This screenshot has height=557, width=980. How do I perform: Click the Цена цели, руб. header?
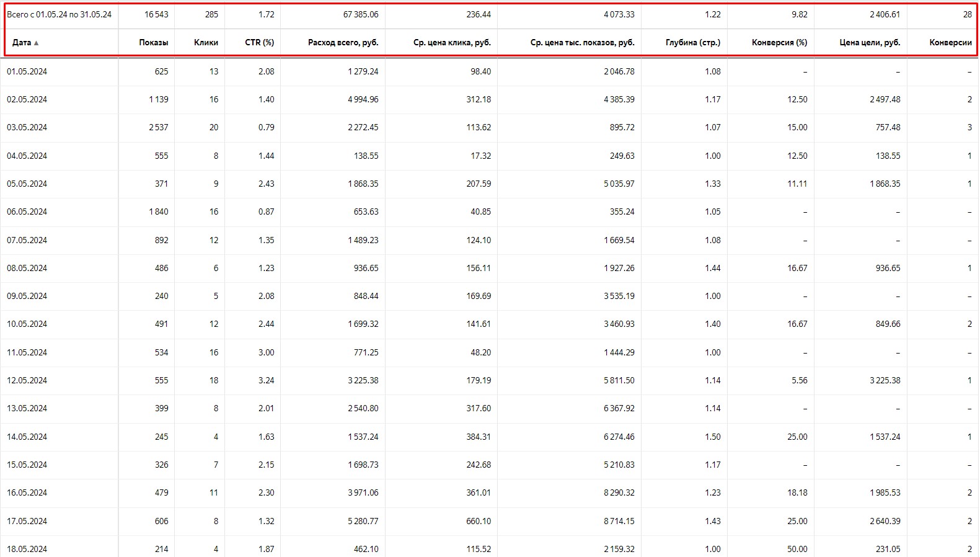[x=870, y=43]
